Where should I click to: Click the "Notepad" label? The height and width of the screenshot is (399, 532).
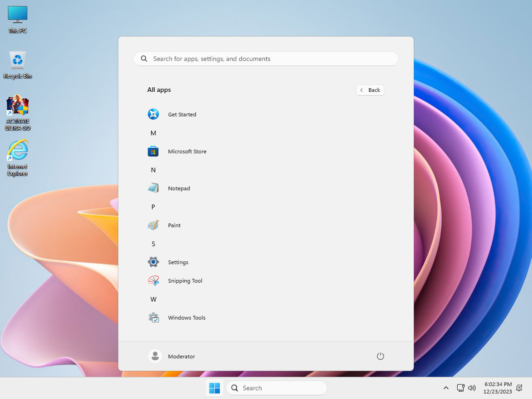pyautogui.click(x=179, y=189)
